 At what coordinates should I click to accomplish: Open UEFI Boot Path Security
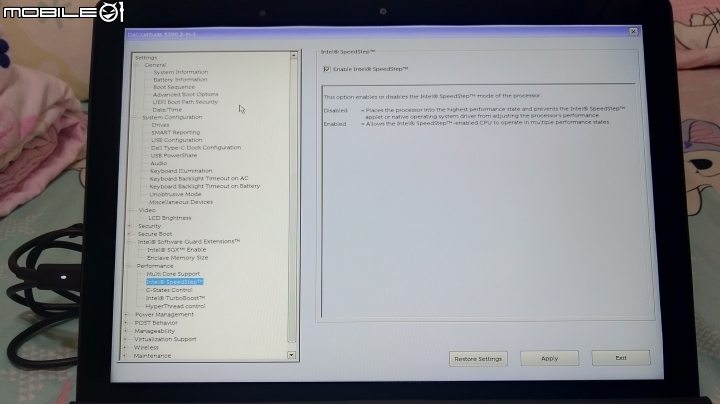[x=185, y=102]
